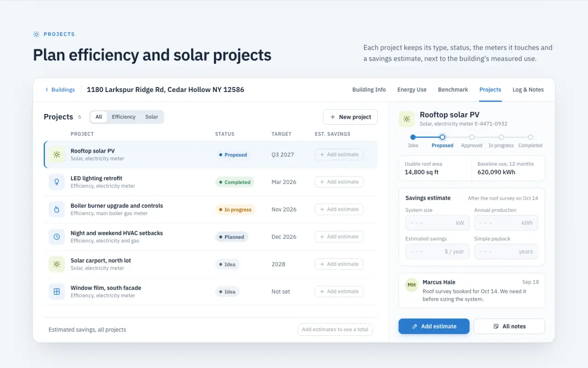Switch to the Energy Use tab

pyautogui.click(x=412, y=90)
